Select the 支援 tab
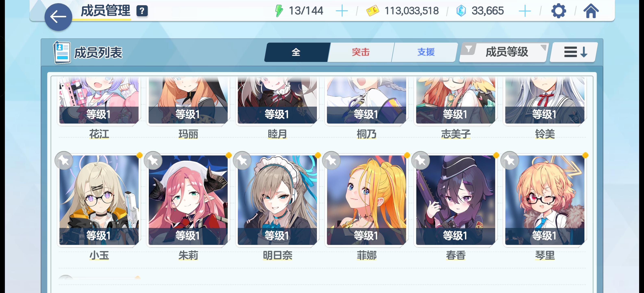 coord(425,52)
